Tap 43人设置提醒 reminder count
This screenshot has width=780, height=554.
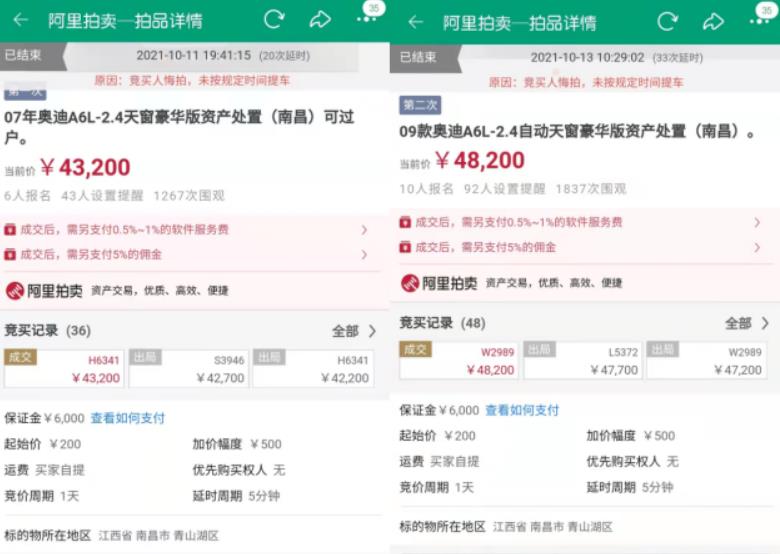click(102, 195)
